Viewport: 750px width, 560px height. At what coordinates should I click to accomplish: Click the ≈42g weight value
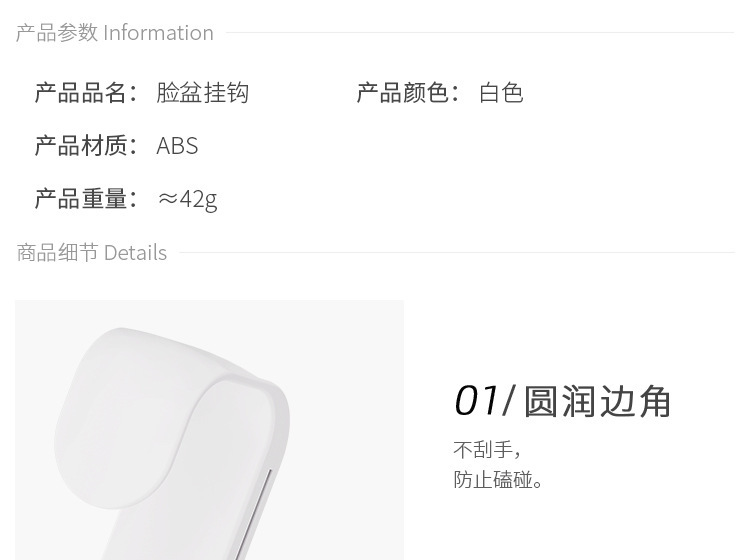point(188,199)
